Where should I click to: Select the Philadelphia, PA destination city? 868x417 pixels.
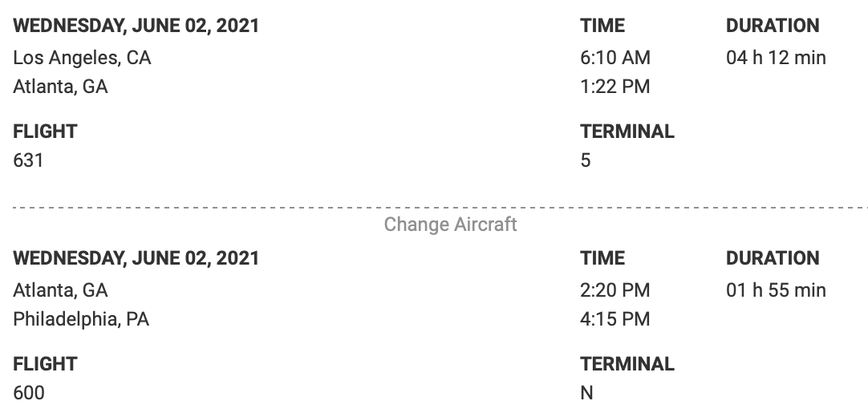pyautogui.click(x=81, y=319)
